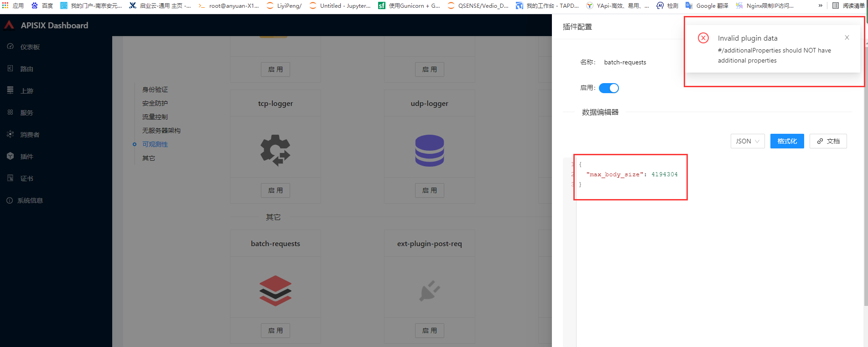Open the Nginx限制IP访问 bookmark
868x347 pixels.
(x=765, y=5)
